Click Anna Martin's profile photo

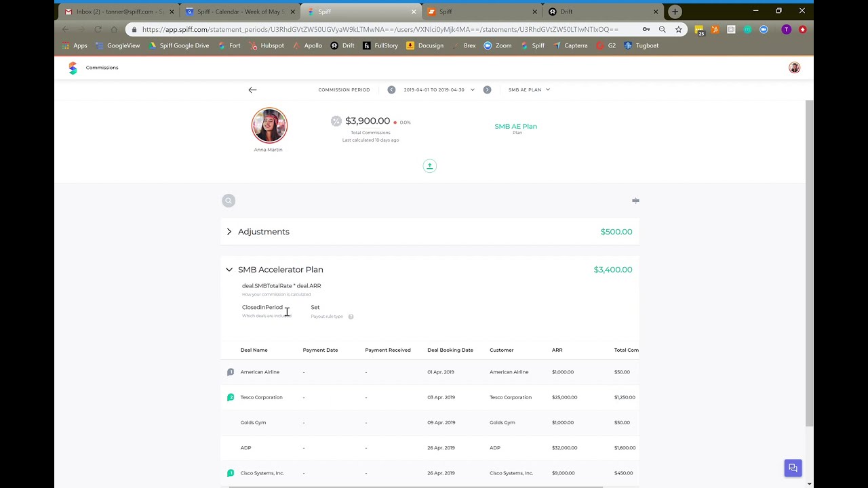269,125
